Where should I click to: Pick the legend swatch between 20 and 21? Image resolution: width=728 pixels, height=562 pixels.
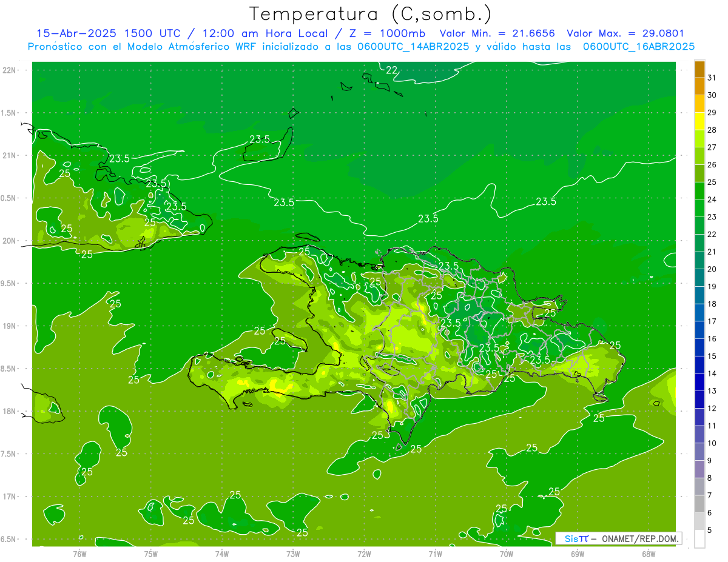tap(699, 261)
